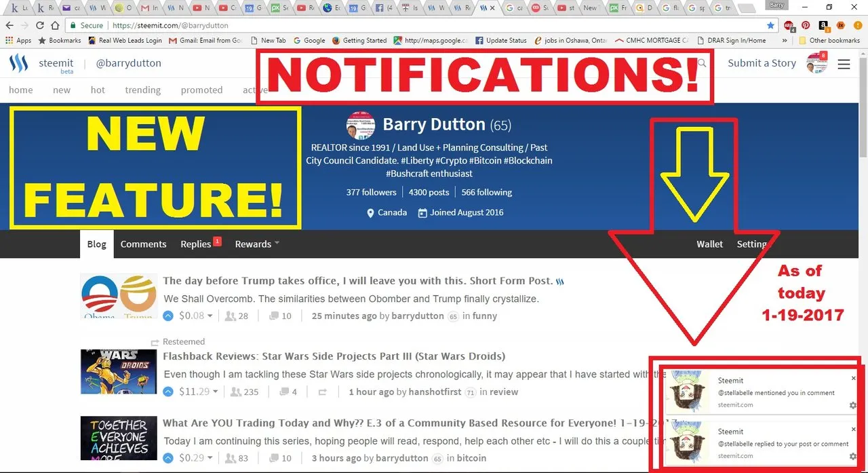Open the Gmail bookmark
Viewport: 868px width, 473px height.
click(x=205, y=41)
